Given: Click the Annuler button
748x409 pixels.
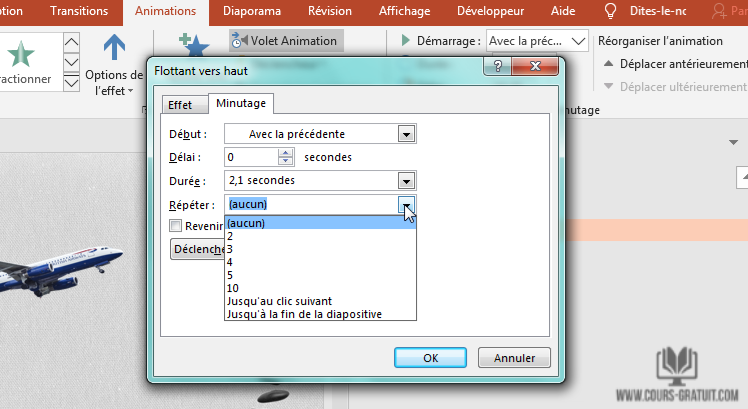Looking at the screenshot, I should (x=514, y=357).
